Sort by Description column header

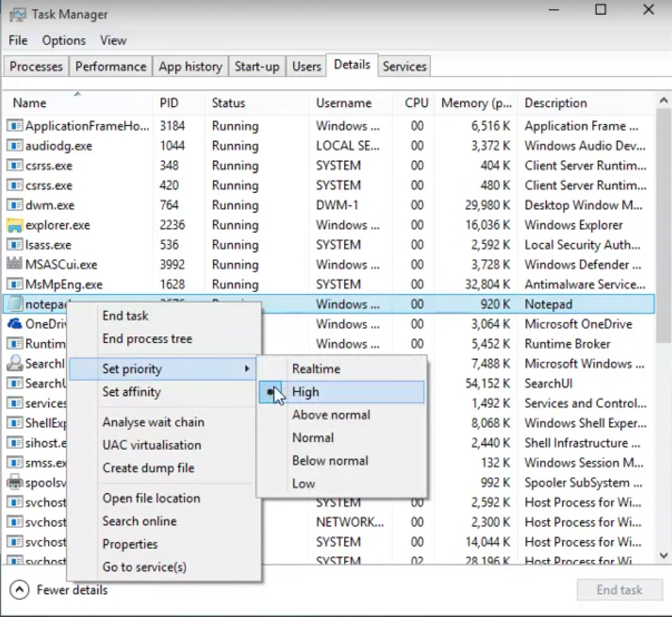click(x=586, y=103)
